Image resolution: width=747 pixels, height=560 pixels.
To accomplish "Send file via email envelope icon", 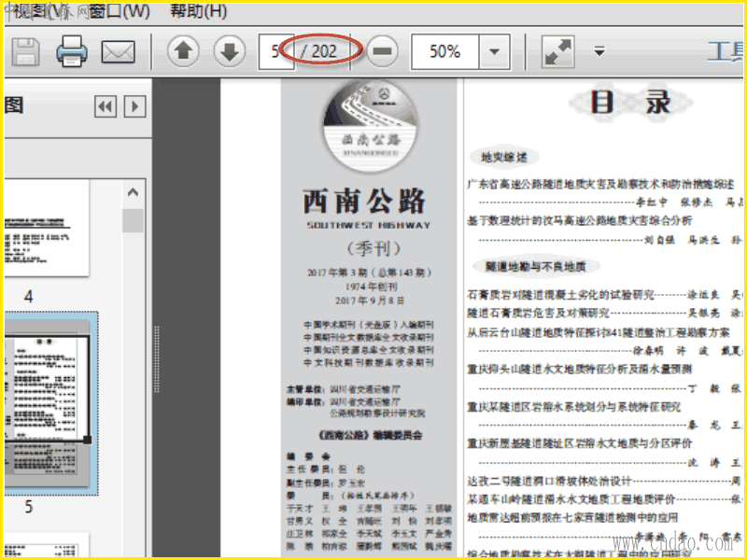I will click(119, 51).
